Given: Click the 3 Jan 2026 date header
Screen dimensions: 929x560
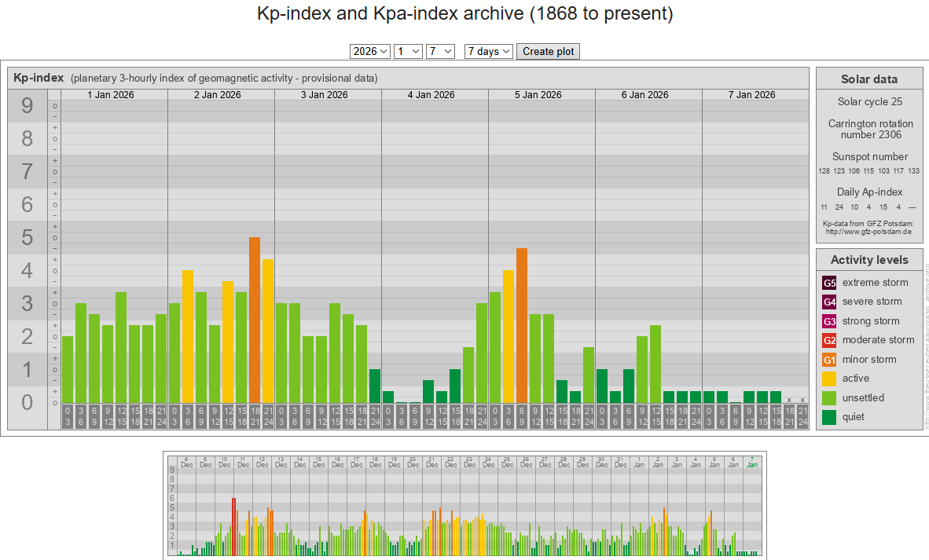Looking at the screenshot, I should click(x=324, y=95).
